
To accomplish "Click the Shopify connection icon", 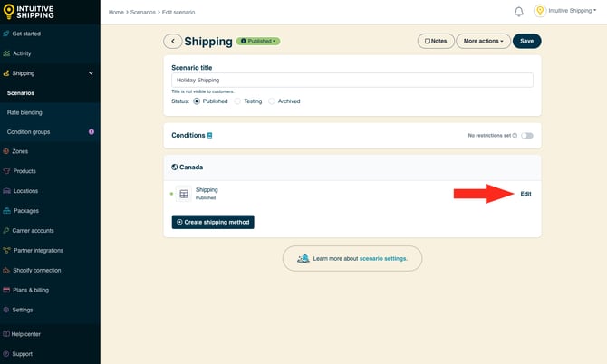I will (6, 270).
